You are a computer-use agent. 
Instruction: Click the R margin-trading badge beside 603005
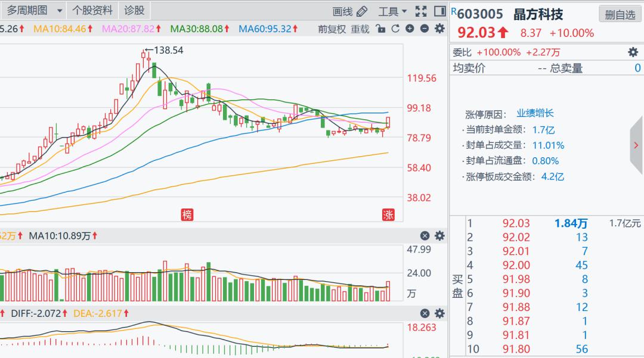[x=454, y=11]
